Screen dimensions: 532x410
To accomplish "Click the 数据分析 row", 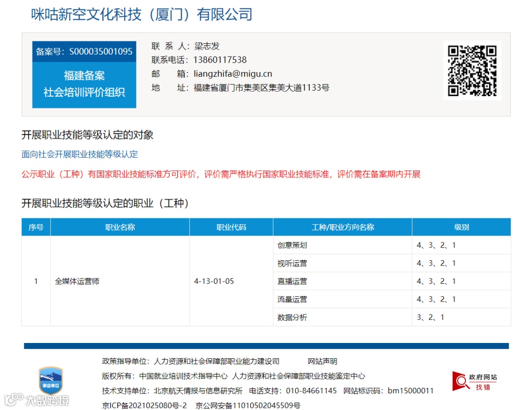I will (x=392, y=317).
